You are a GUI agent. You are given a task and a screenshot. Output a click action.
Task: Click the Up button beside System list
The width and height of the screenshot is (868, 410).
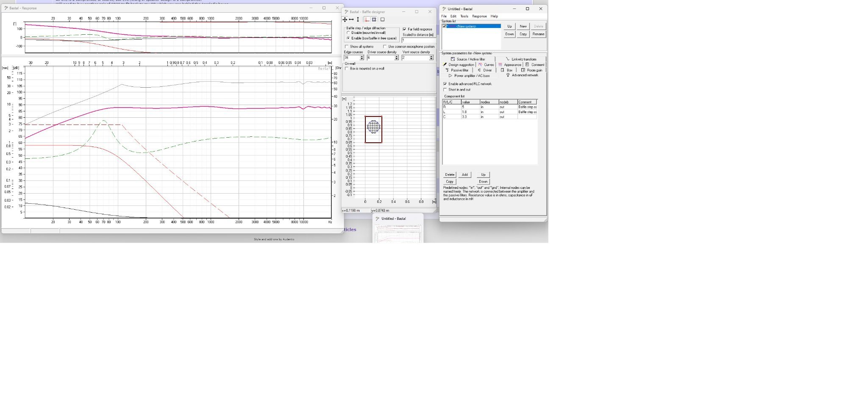pos(509,26)
